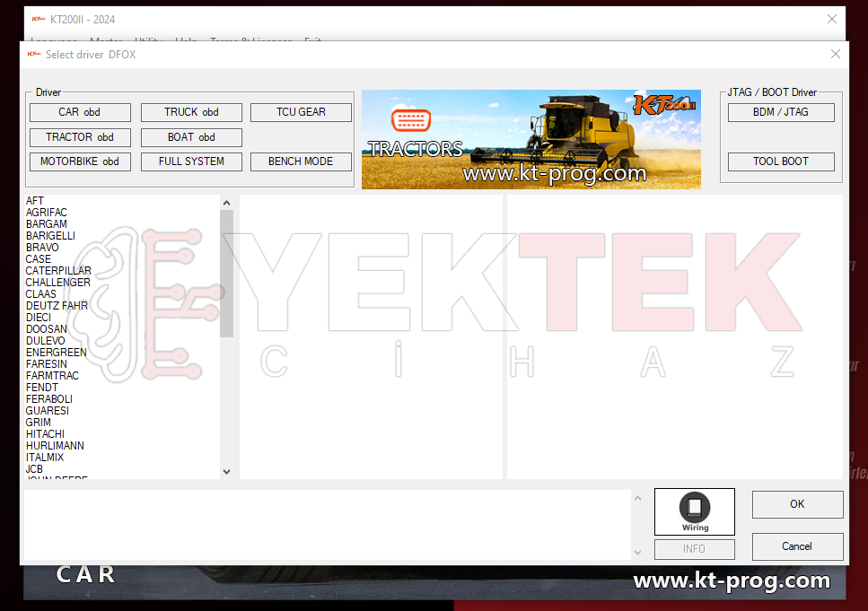This screenshot has width=868, height=611.
Task: Select ITALMIX in the brand list
Action: [x=45, y=458]
